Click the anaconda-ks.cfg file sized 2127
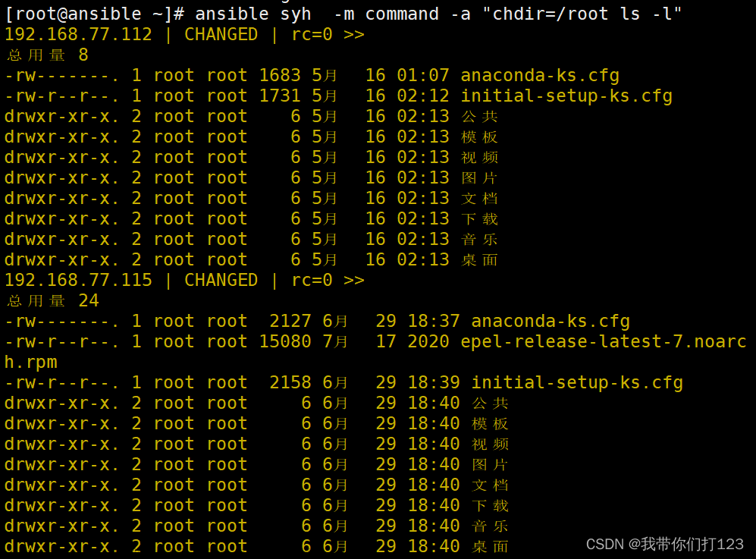The image size is (756, 559). tap(550, 322)
